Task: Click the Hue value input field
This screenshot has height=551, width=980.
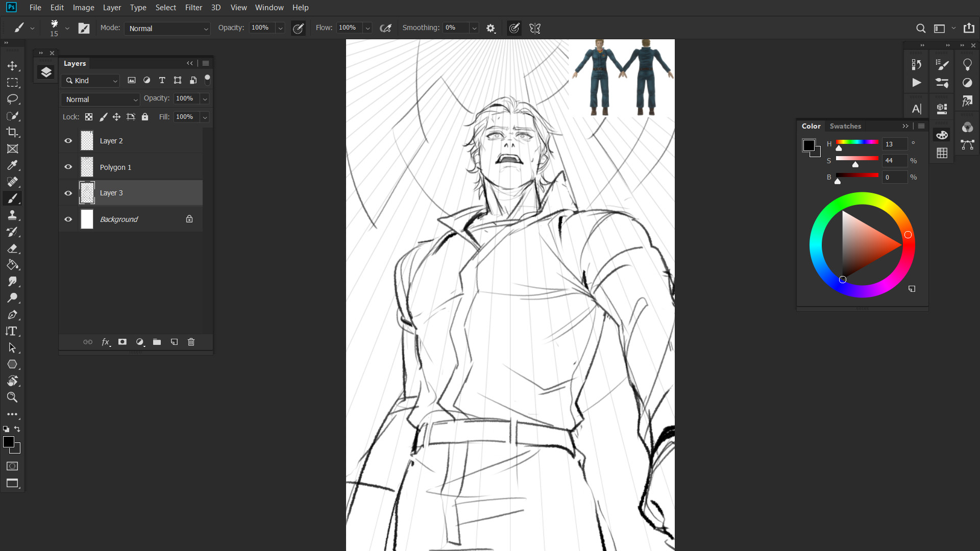Action: (895, 144)
